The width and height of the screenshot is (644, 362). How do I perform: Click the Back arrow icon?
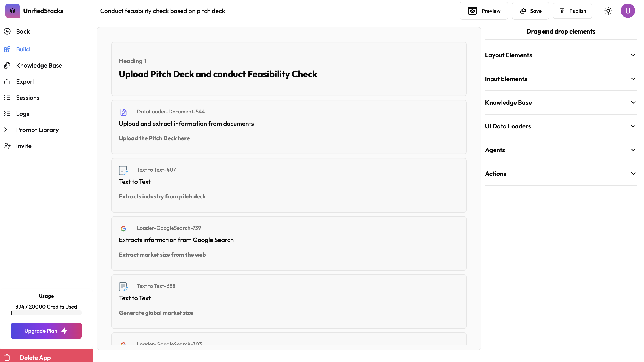click(7, 31)
